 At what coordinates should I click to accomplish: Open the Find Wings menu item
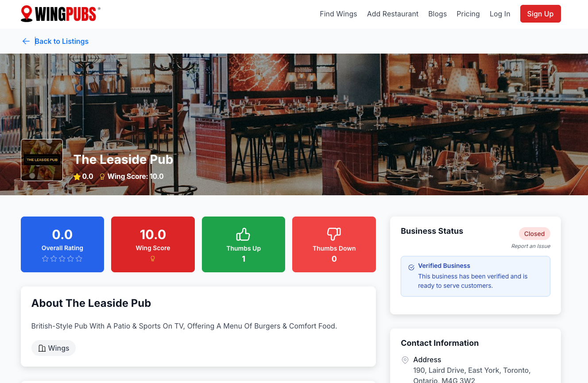coord(338,14)
